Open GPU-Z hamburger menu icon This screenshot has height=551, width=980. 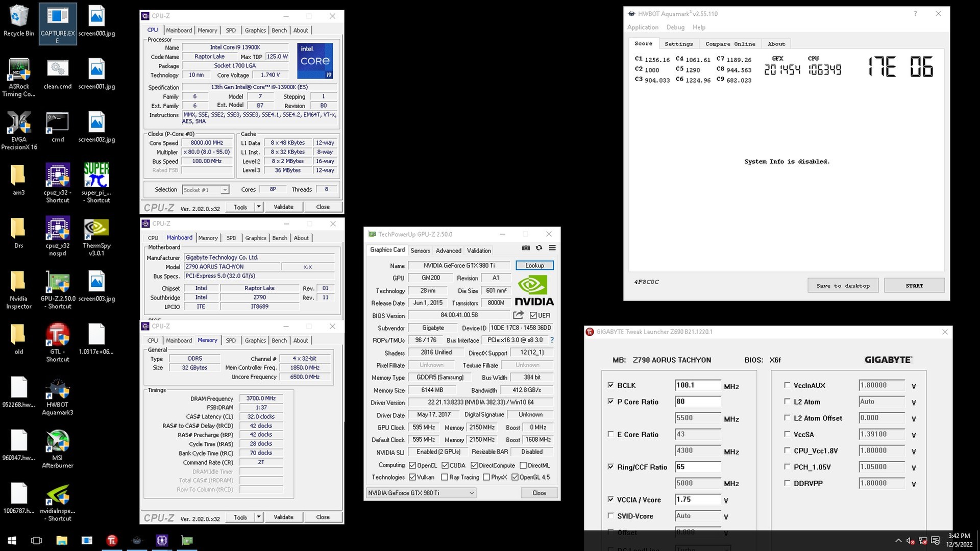click(552, 248)
